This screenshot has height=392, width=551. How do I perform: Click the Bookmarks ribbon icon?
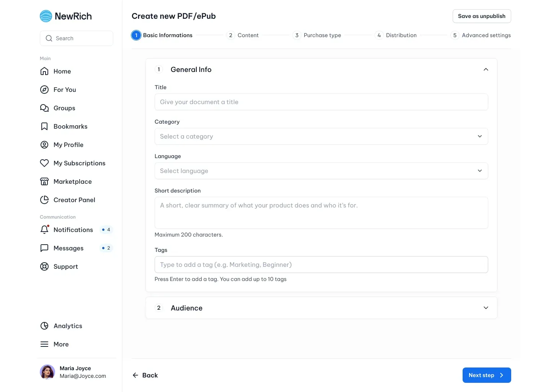(x=44, y=126)
